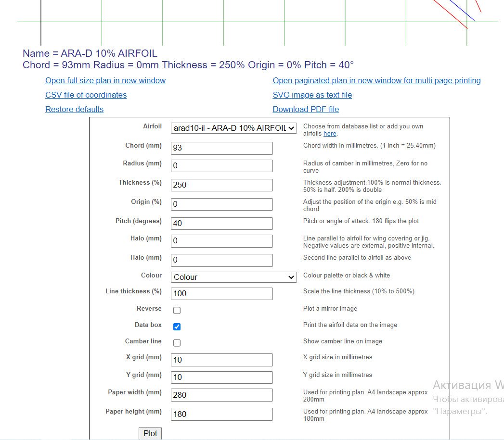This screenshot has width=504, height=440.
Task: Click the Restore defaults link
Action: [74, 110]
